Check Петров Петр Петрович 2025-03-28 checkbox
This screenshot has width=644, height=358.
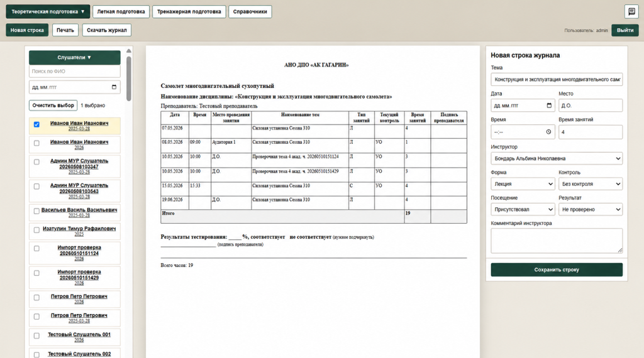(x=36, y=317)
